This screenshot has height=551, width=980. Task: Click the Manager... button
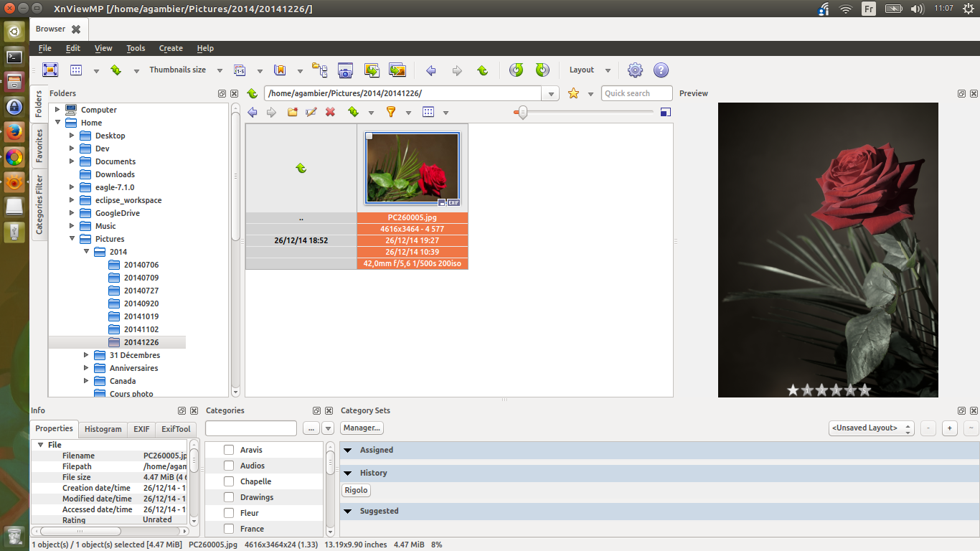(x=362, y=428)
